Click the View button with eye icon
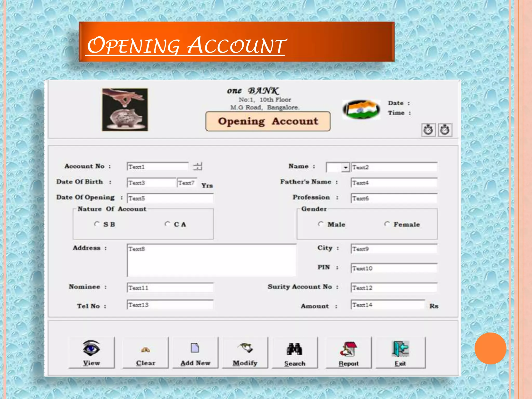Screen dimensions: 532x399 click(x=91, y=353)
